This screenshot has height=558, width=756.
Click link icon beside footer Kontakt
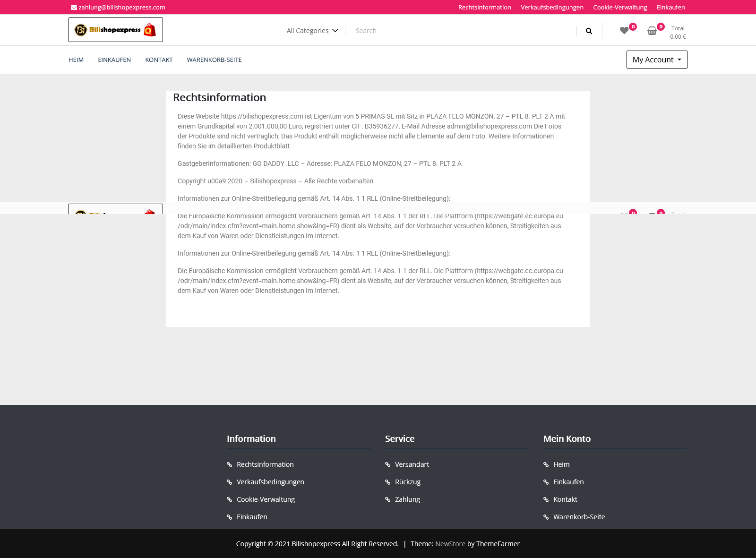[x=546, y=500]
